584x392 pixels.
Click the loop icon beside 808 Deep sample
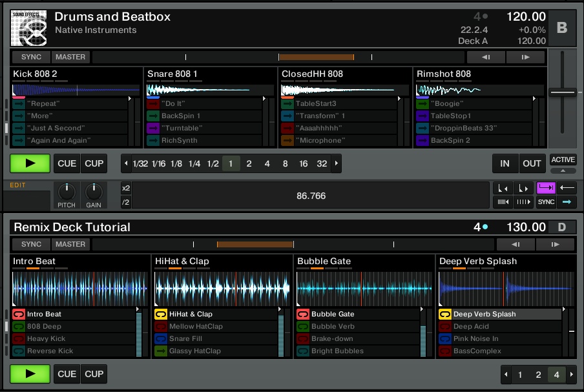coord(19,327)
